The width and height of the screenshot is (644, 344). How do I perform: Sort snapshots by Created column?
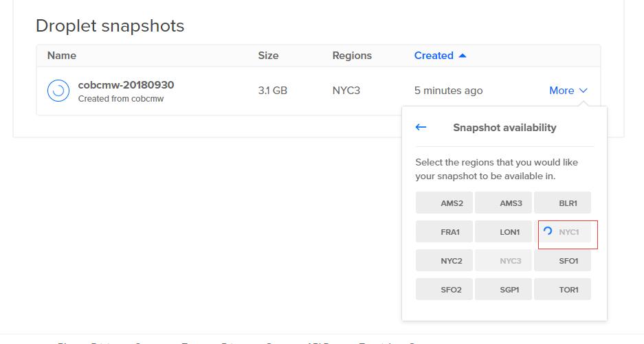pyautogui.click(x=434, y=56)
